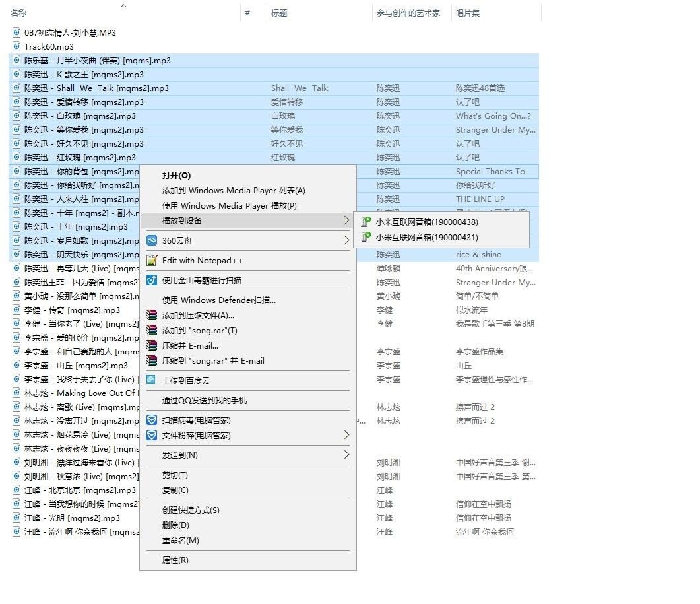
Task: Click shield icon beside 扫描病毒(电脑管家)
Action: point(152,420)
